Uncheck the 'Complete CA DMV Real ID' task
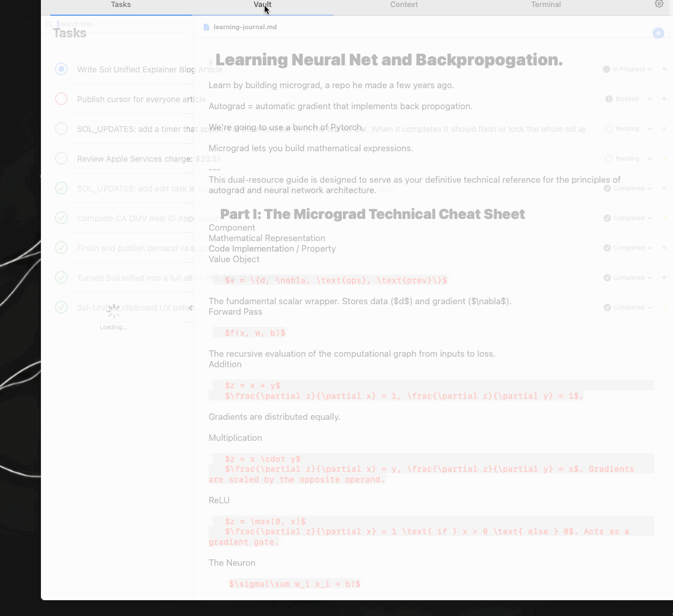The height and width of the screenshot is (616, 673). coord(61,218)
